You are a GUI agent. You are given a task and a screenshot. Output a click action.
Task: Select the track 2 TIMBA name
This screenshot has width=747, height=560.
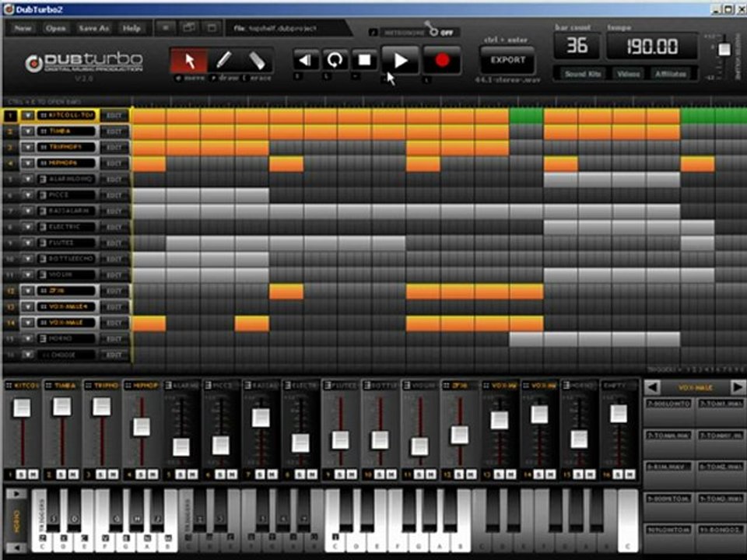coord(67,131)
